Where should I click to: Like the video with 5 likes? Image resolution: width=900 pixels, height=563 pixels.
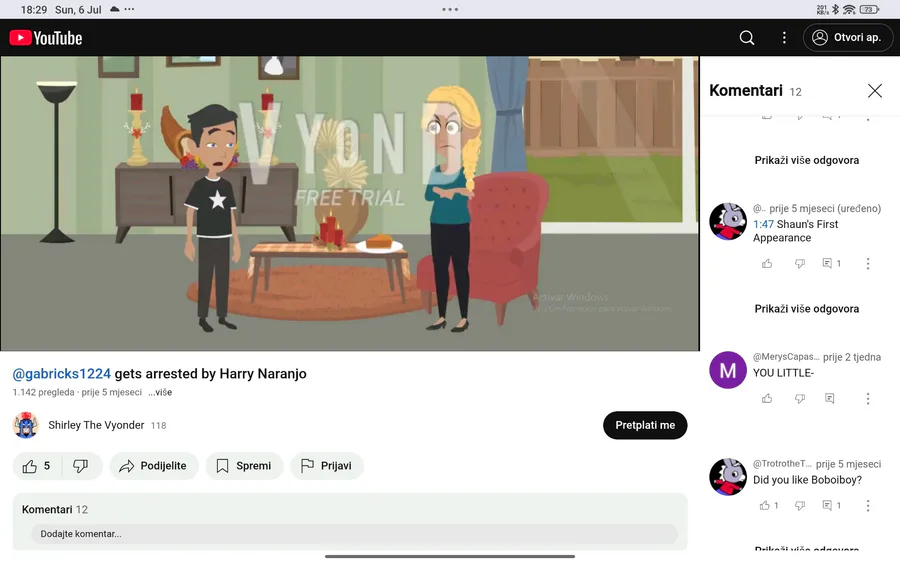37,466
